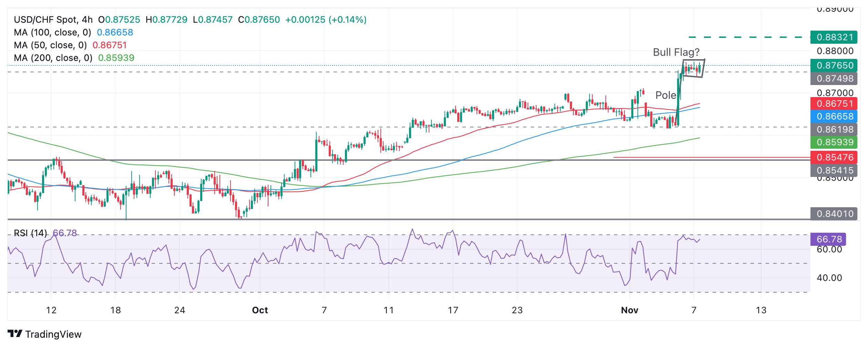Select the MA (100, close, 0) indicator legend
Image resolution: width=868 pixels, height=347 pixels.
(52, 32)
